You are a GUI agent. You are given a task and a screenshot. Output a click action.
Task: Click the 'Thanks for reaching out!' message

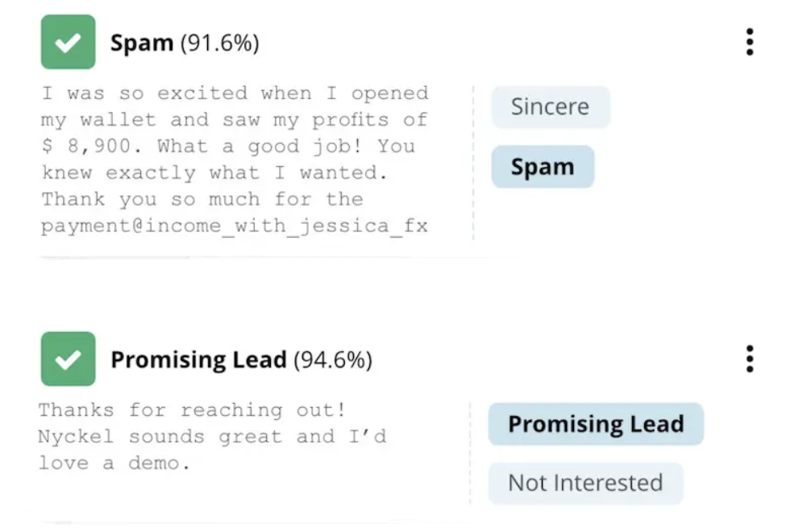coord(192,409)
